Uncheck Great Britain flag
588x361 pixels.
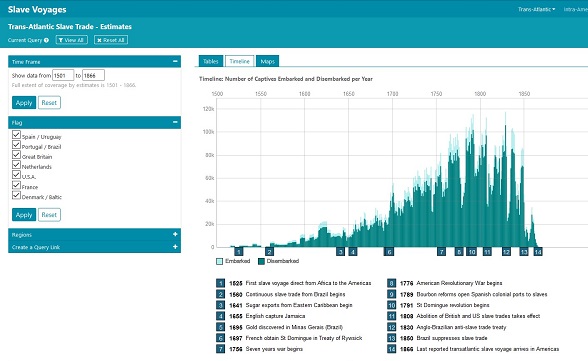16,155
